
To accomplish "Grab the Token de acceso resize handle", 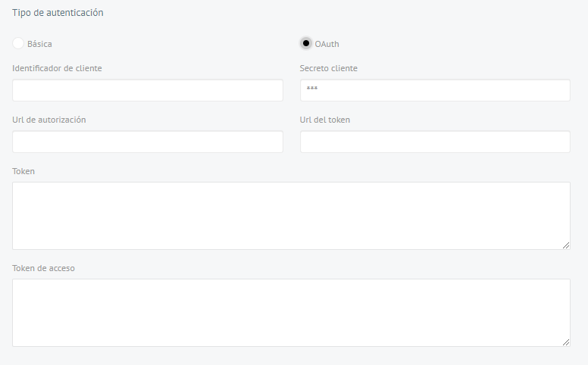I will [566, 342].
